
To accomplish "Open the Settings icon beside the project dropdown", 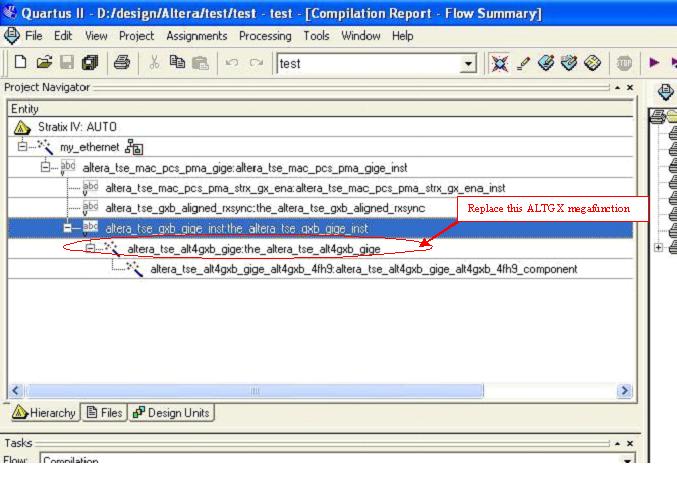I will tap(500, 63).
